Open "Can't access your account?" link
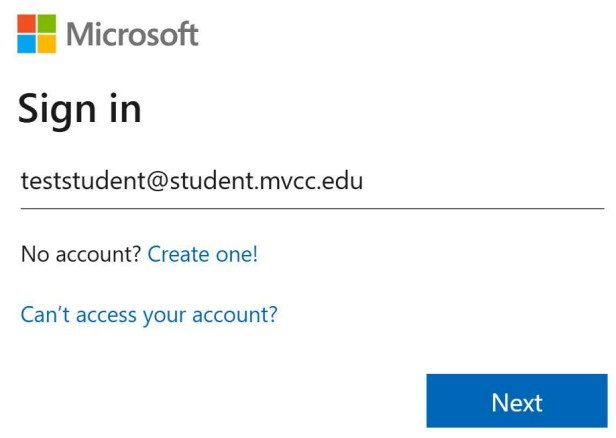The width and height of the screenshot is (616, 438). coord(149,315)
